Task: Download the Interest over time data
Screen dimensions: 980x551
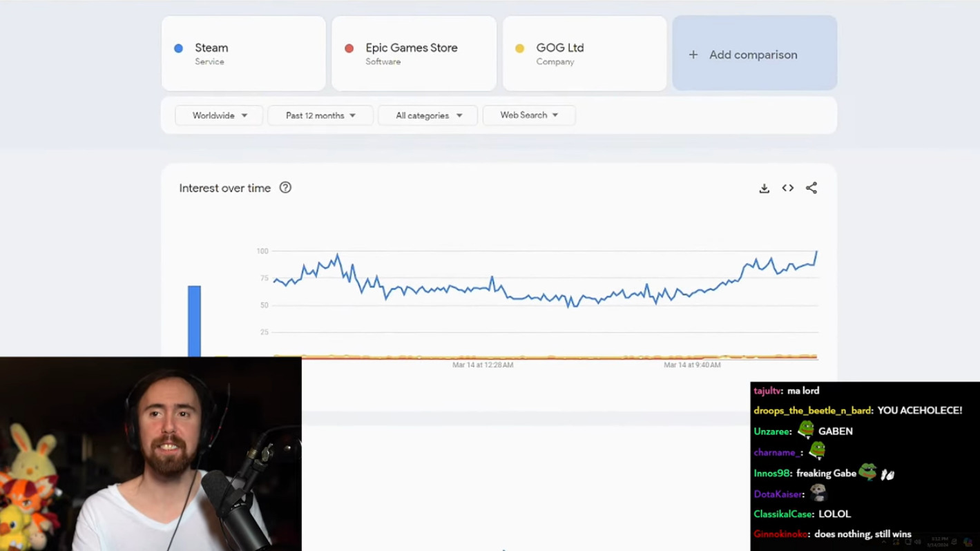Action: tap(764, 188)
